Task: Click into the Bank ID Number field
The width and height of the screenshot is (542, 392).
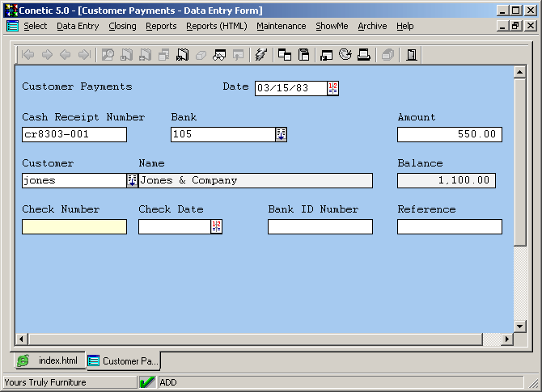Action: [x=320, y=226]
